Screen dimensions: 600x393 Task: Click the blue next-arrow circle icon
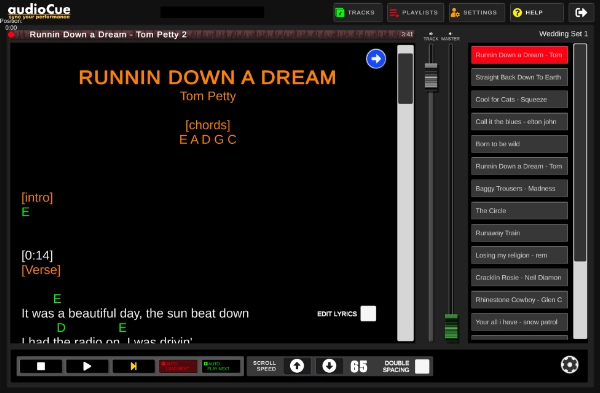coord(376,59)
